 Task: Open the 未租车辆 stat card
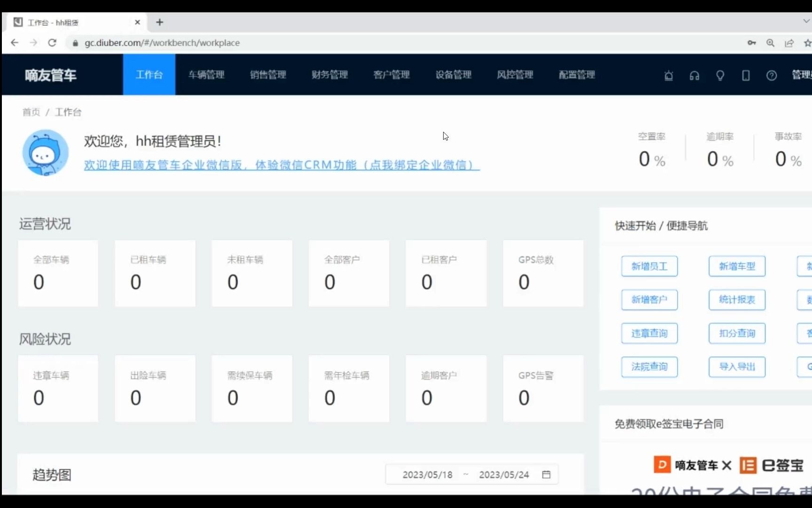pyautogui.click(x=252, y=273)
